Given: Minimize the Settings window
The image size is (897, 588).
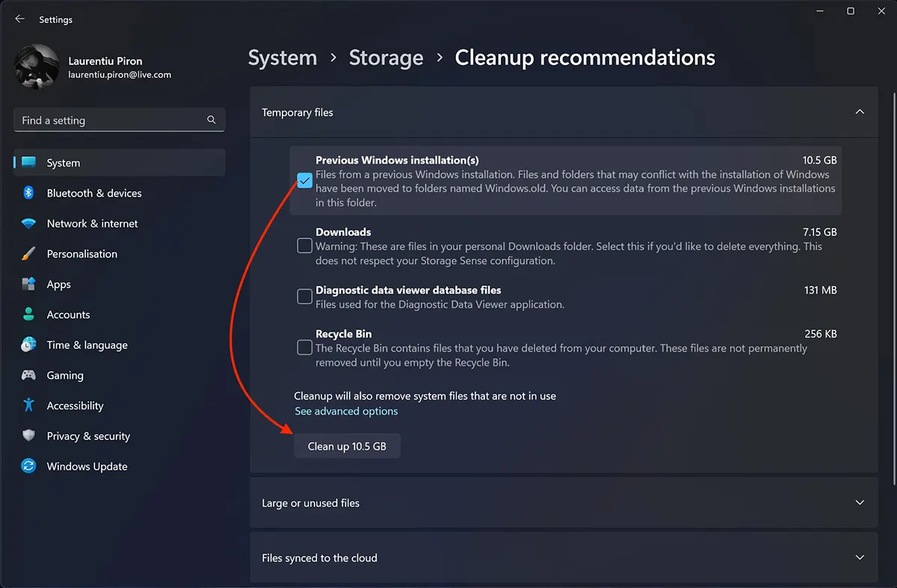Looking at the screenshot, I should point(819,11).
